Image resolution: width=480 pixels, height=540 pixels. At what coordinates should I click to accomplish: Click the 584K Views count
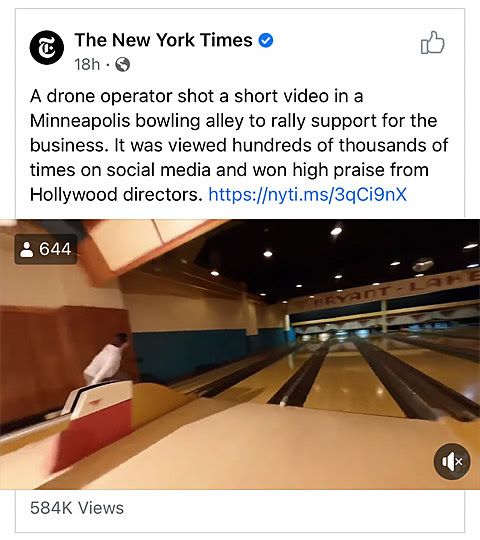(x=77, y=508)
